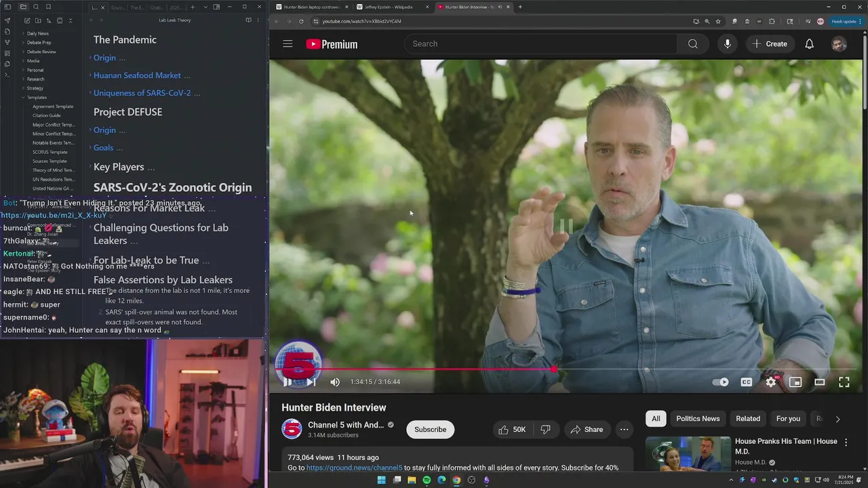Open the more options menu for Lab Leak Theory note

(x=258, y=20)
